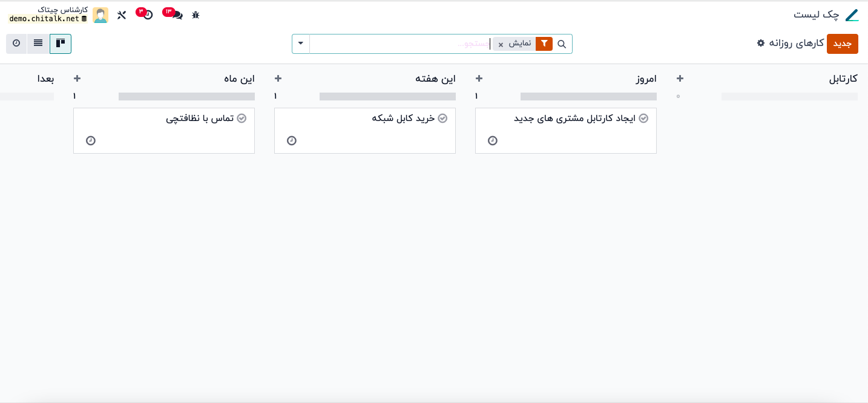The width and height of the screenshot is (868, 403).
Task: Mark خرید کابل شبکه task as done
Action: 442,119
